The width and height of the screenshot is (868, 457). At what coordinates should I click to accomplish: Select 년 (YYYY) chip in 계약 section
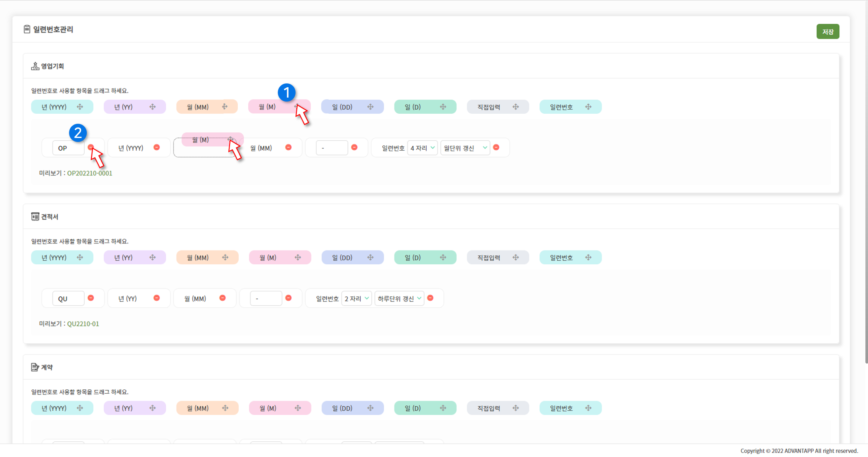(x=54, y=408)
